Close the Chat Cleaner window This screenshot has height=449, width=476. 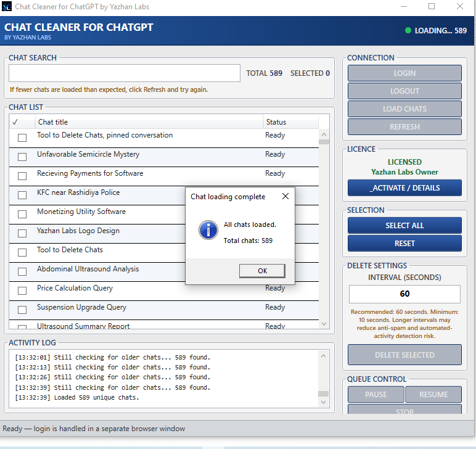click(x=460, y=6)
